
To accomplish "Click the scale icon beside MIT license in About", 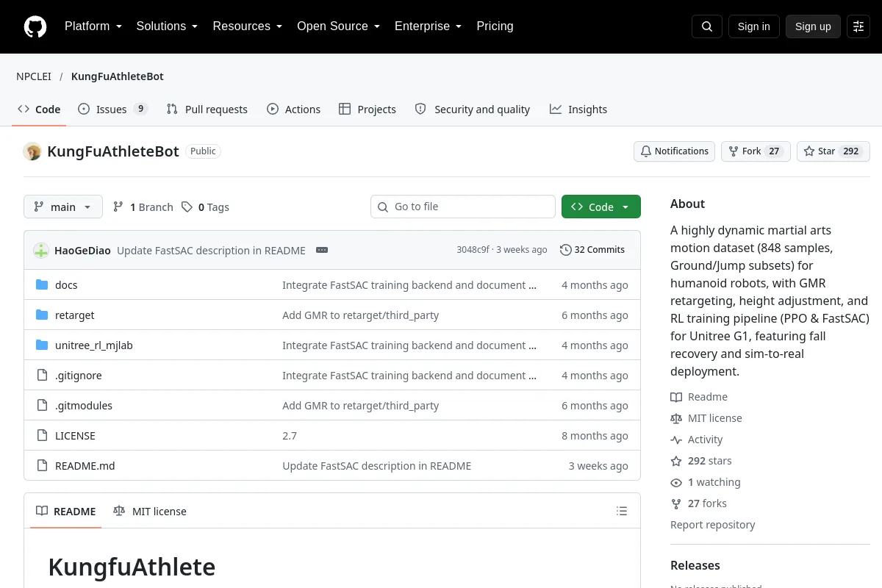I will (x=676, y=418).
